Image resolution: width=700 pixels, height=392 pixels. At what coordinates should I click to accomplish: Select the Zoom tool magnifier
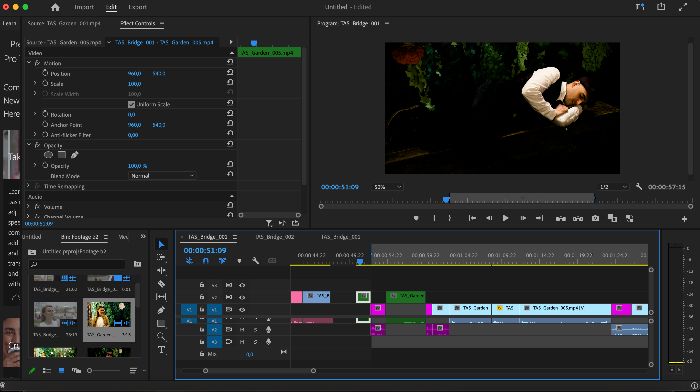click(x=161, y=336)
